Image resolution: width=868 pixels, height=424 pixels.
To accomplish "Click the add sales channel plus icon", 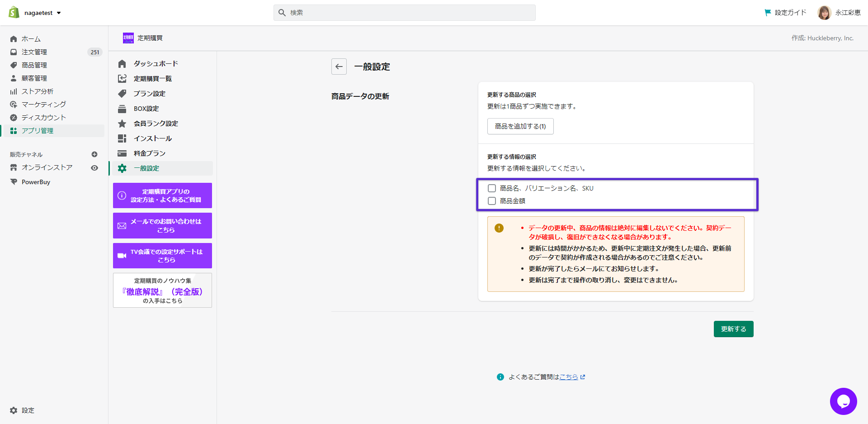I will 94,154.
